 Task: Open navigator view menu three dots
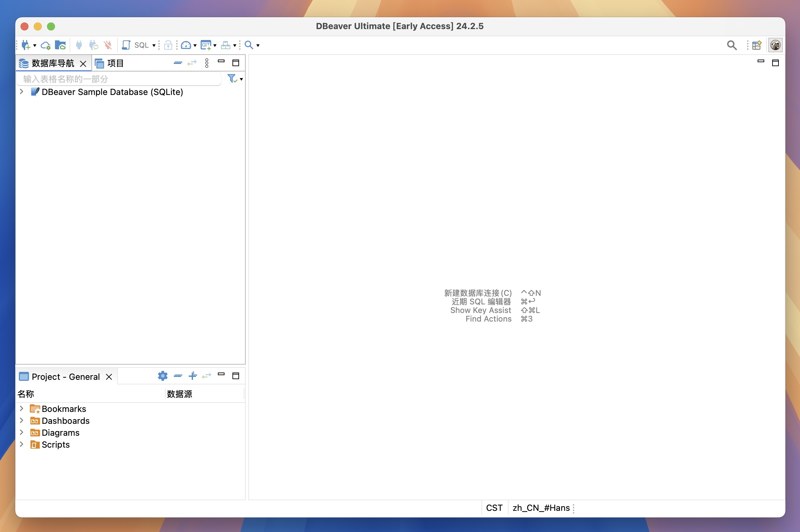[207, 63]
